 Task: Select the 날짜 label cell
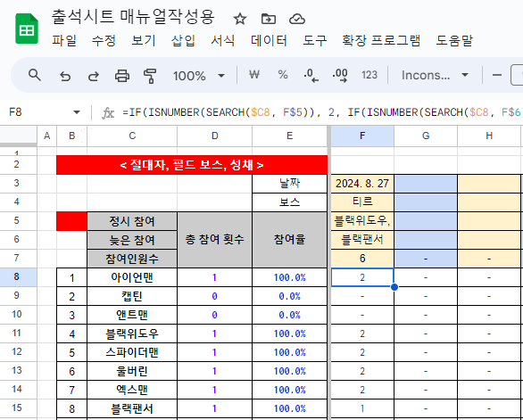289,184
